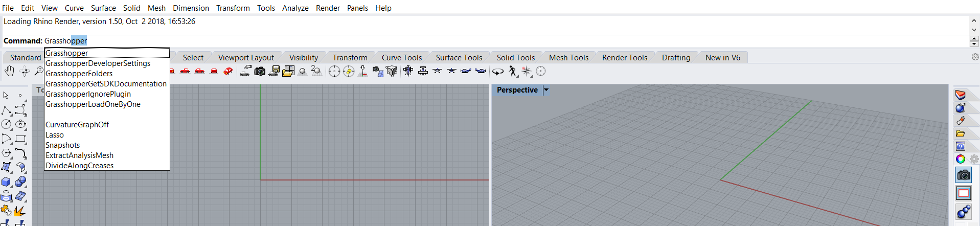Viewport: 980px width, 226px height.
Task: Click the red convertible car icon
Action: (229, 71)
